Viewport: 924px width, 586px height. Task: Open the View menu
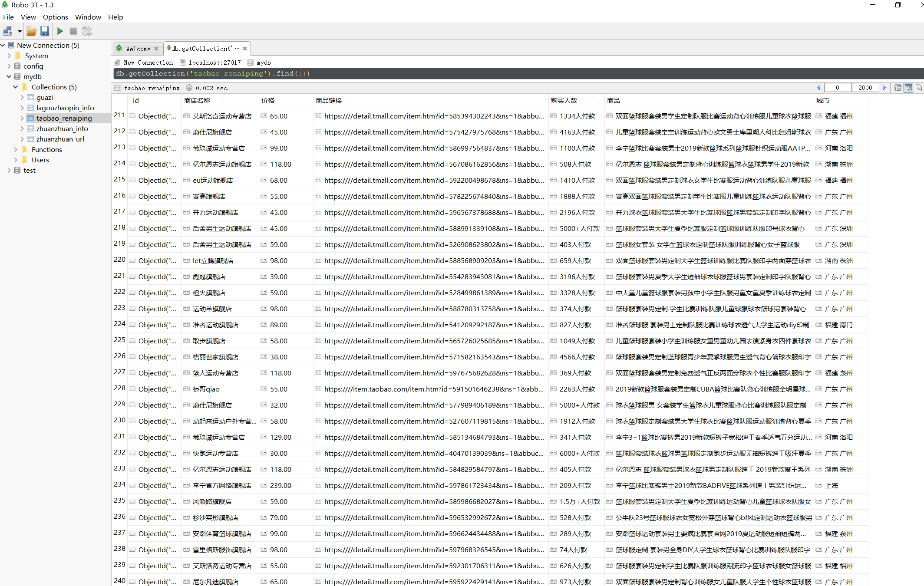[x=28, y=17]
